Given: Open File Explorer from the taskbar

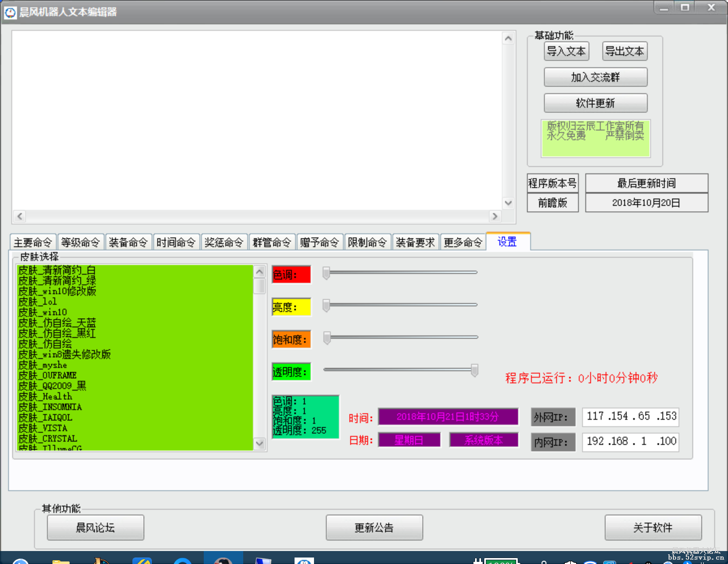Looking at the screenshot, I should coord(61,560).
